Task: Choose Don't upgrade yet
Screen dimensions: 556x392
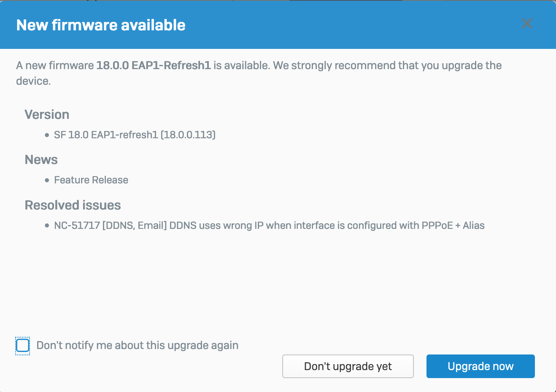Action: click(x=348, y=366)
